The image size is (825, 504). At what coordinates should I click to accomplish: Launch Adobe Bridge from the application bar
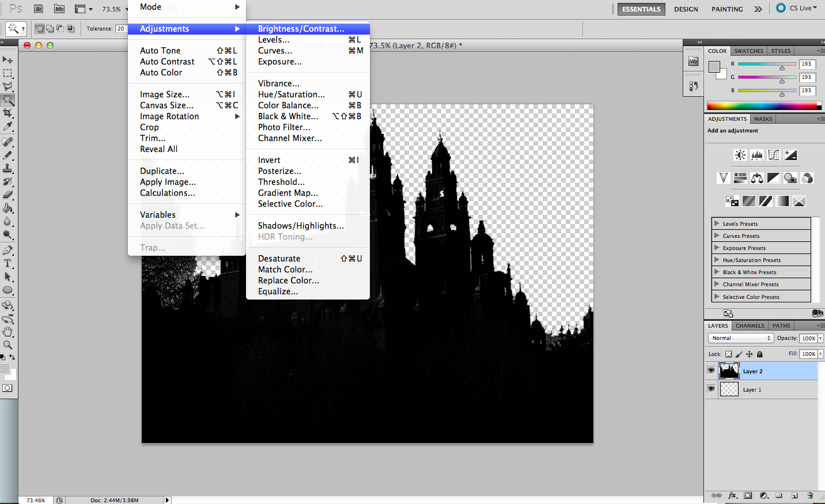click(39, 9)
